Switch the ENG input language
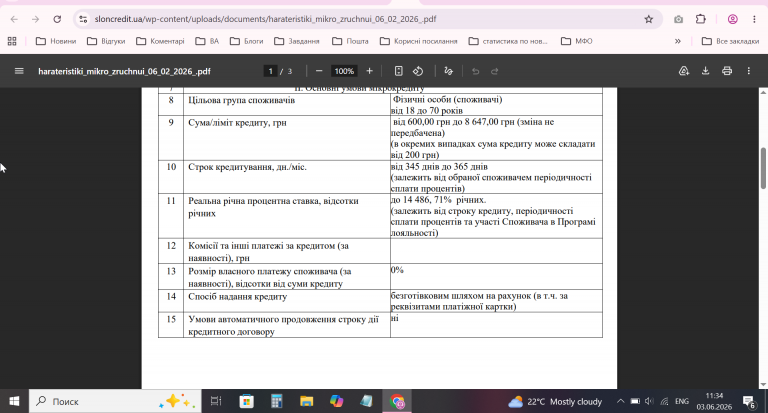The width and height of the screenshot is (768, 413). [x=682, y=401]
